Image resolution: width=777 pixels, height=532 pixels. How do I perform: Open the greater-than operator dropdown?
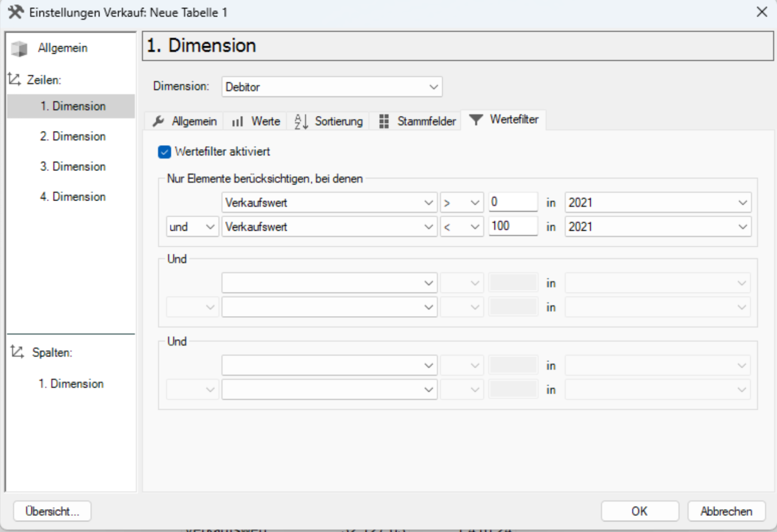point(462,202)
